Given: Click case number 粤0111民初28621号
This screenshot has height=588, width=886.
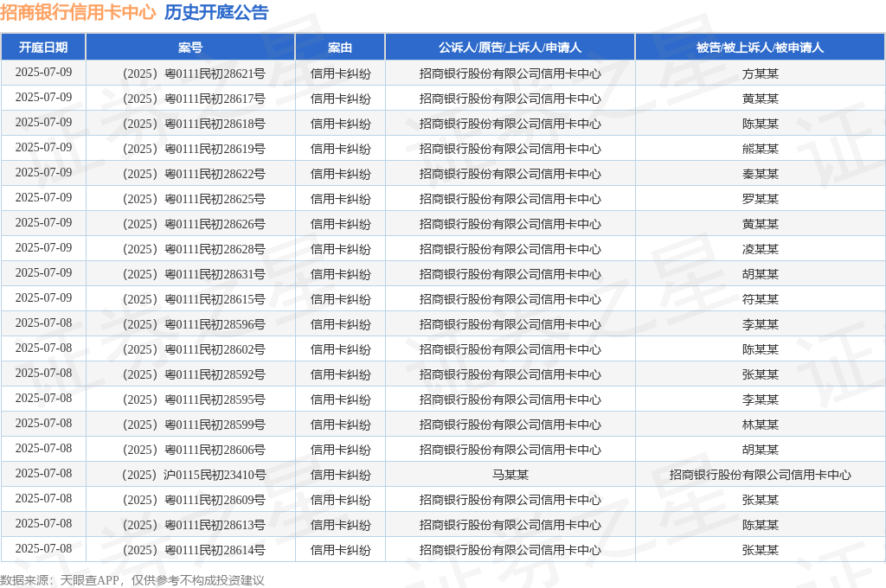Looking at the screenshot, I should pos(194,73).
